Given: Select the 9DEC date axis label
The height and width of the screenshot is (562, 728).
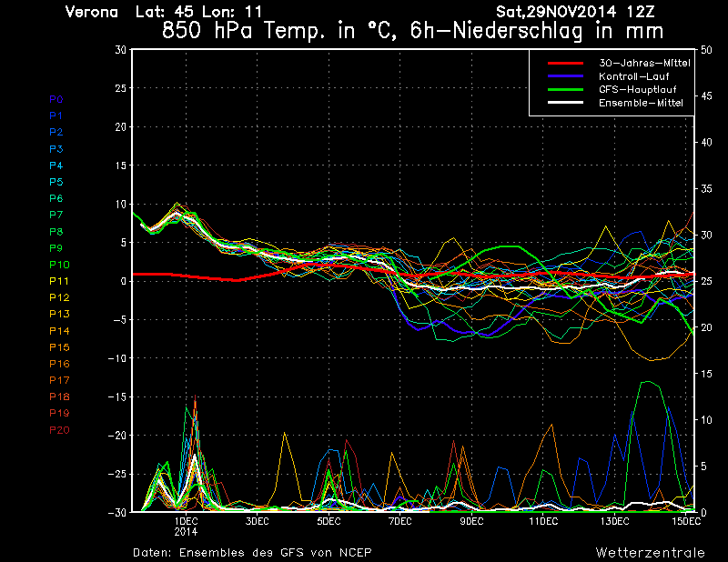Looking at the screenshot, I should click(x=471, y=521).
